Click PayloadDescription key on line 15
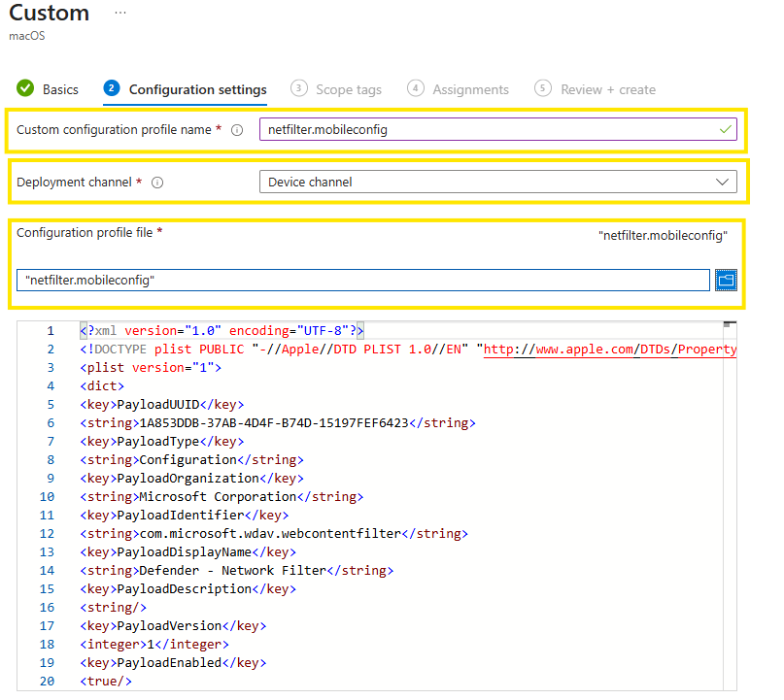This screenshot has width=784, height=700. coord(188,589)
